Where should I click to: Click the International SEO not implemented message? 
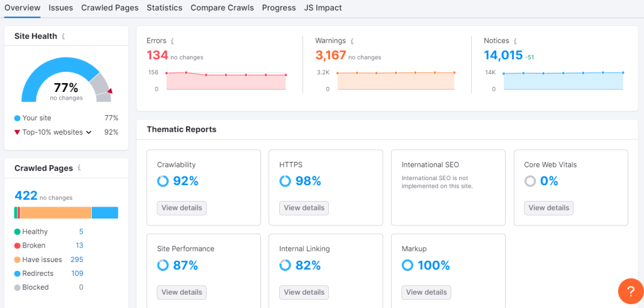click(x=438, y=182)
